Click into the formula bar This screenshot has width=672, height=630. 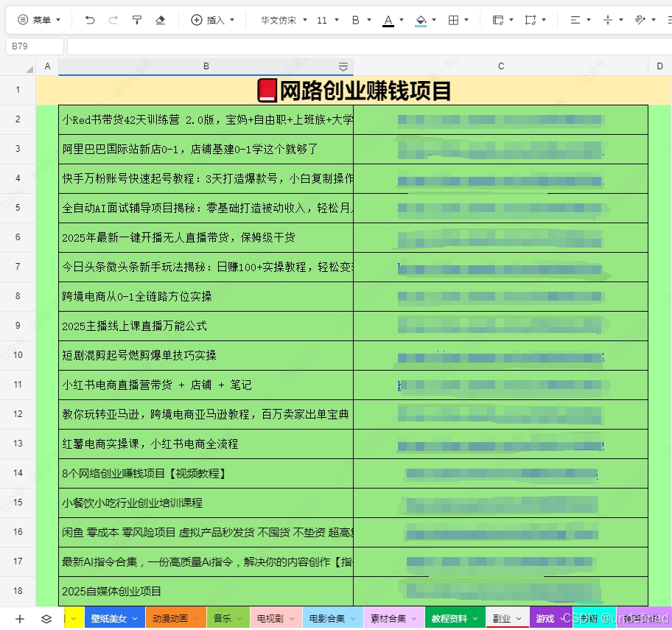[368, 46]
